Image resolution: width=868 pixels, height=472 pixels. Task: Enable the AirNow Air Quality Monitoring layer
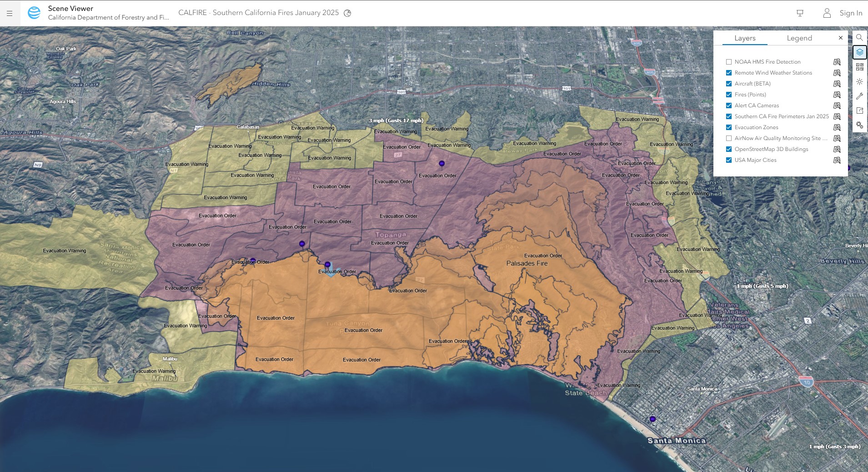729,138
